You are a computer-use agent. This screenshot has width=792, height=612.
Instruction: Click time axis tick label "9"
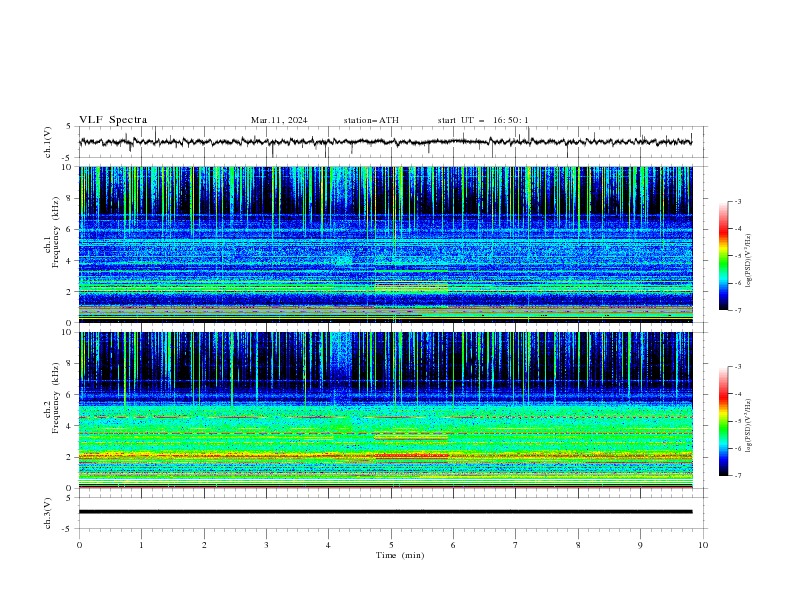[640, 545]
